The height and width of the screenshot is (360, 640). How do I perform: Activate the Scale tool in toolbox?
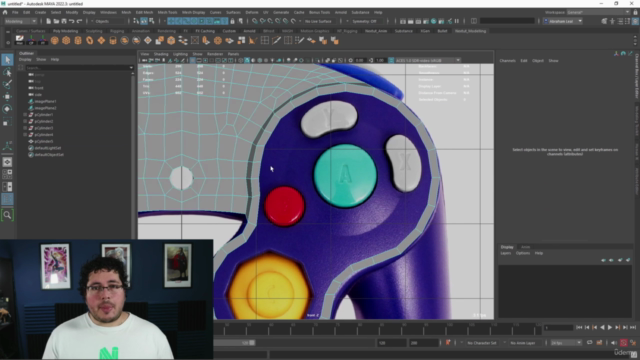coord(7,122)
